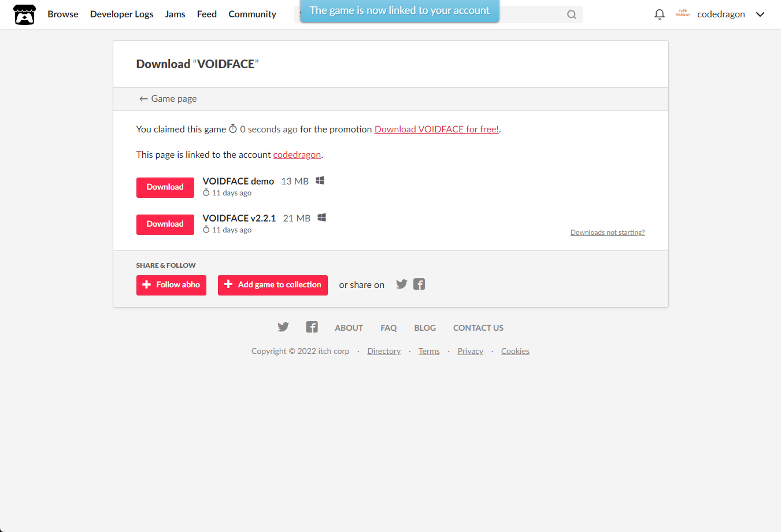Open the Community page

(252, 14)
